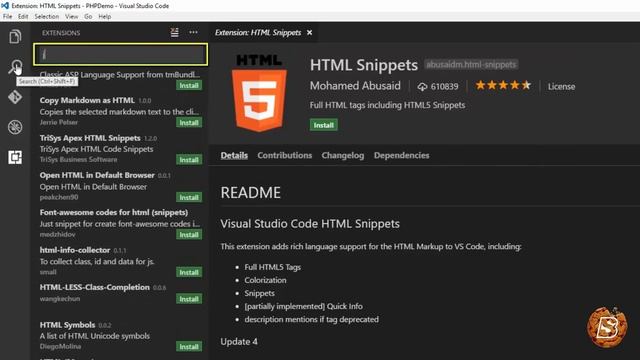Select HTML-LESS-Class-Completion in extensions list

(121, 295)
